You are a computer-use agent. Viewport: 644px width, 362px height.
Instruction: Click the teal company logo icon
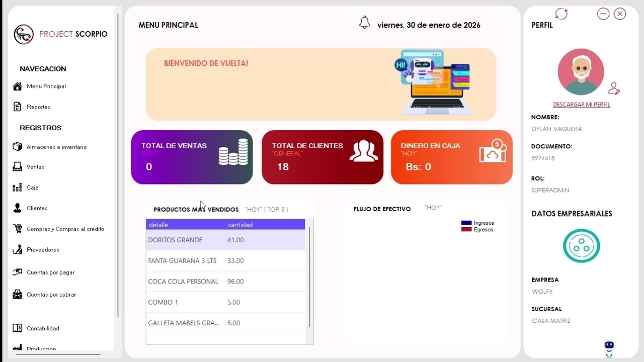point(582,246)
